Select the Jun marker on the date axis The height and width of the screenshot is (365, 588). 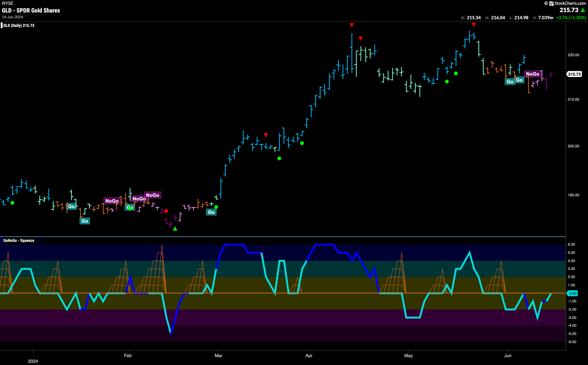[x=508, y=356]
